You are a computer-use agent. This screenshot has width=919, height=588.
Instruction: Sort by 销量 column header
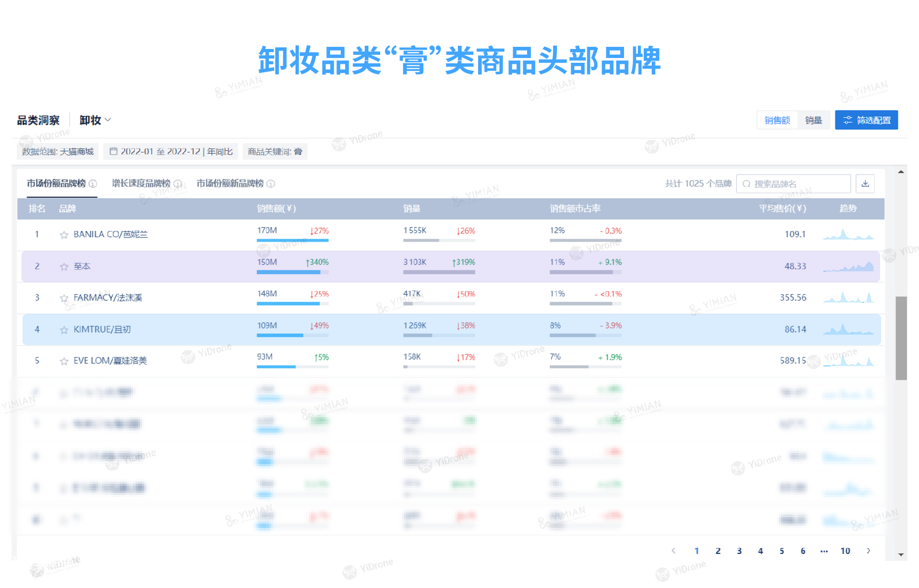click(412, 209)
